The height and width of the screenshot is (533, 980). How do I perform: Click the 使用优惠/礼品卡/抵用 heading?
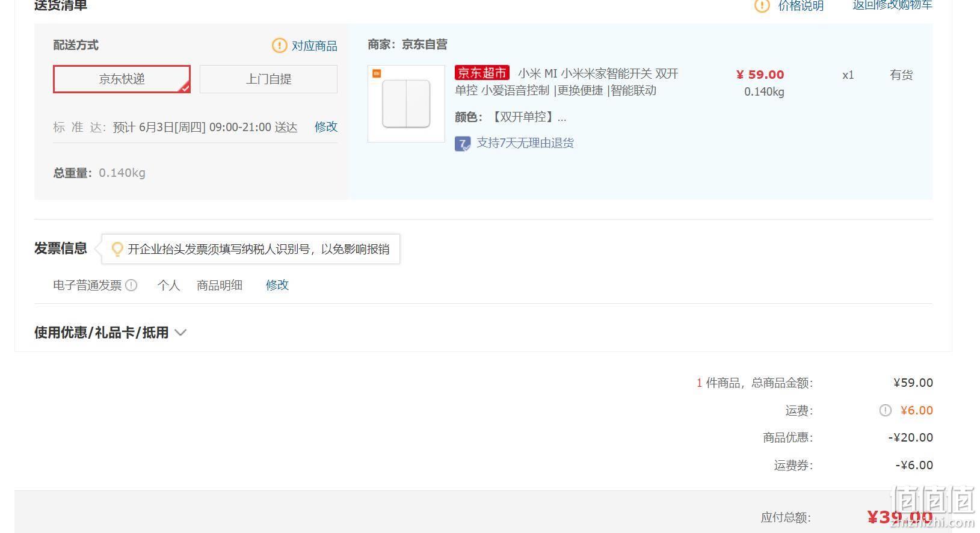click(101, 333)
